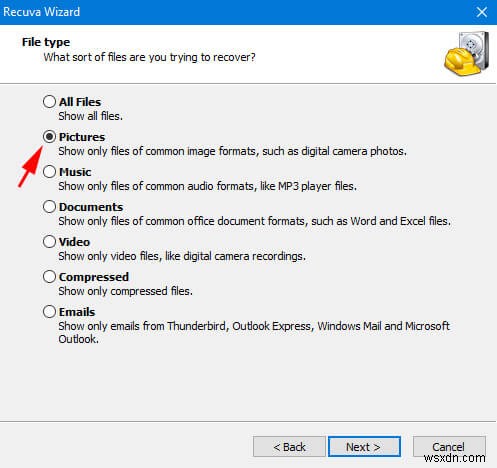
Task: Choose the Documents file type option
Action: coord(49,207)
